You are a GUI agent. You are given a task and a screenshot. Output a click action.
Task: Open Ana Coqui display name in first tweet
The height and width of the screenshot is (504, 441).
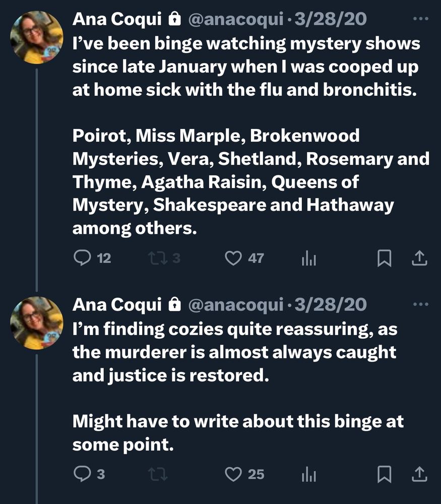[117, 19]
